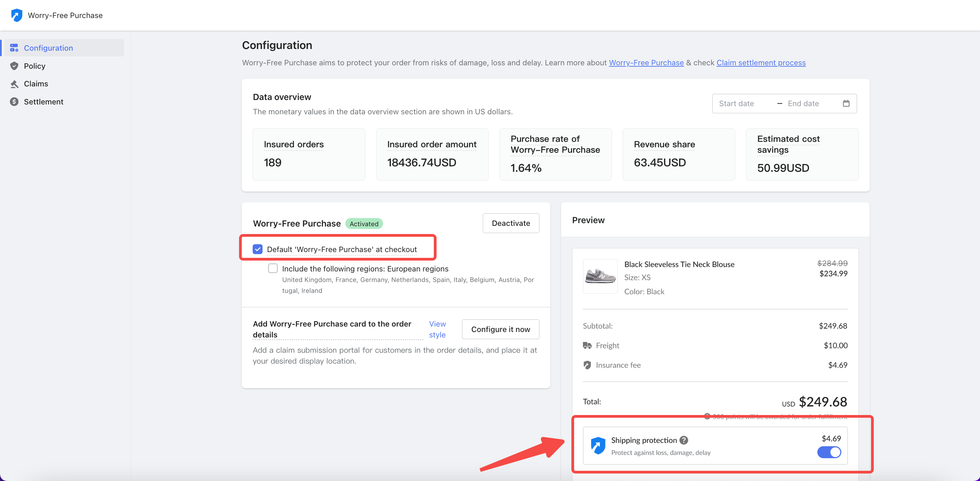Click the Claims gavel icon
Screen dimensions: 980x481
click(x=14, y=84)
